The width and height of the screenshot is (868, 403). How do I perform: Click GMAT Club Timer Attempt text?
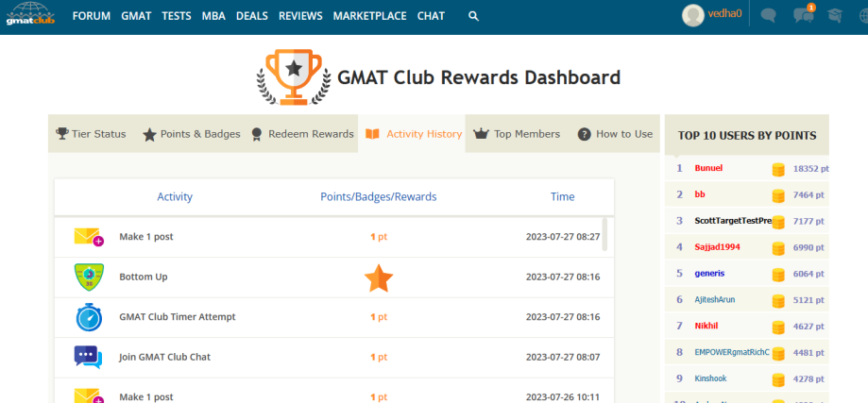click(178, 317)
